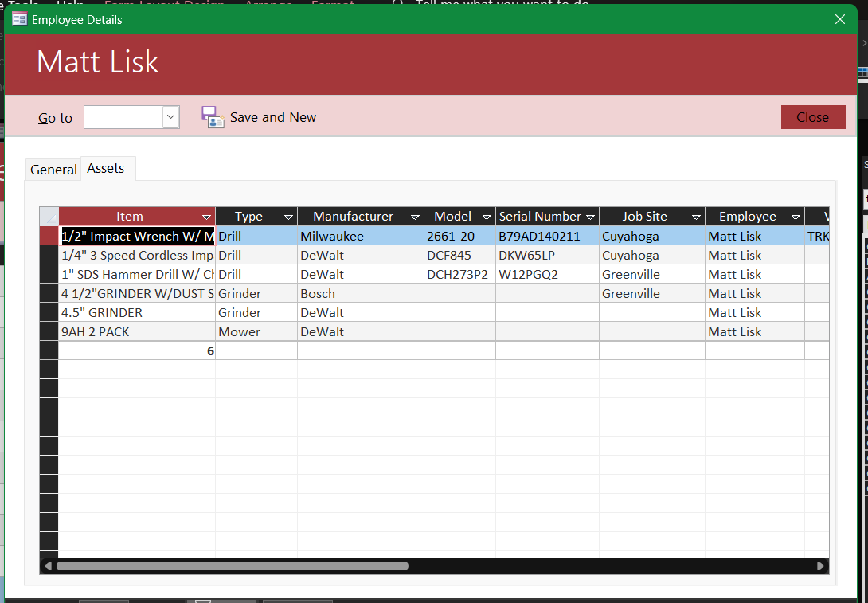Viewport: 868px width, 603px height.
Task: Click the Save and New icon
Action: point(213,117)
